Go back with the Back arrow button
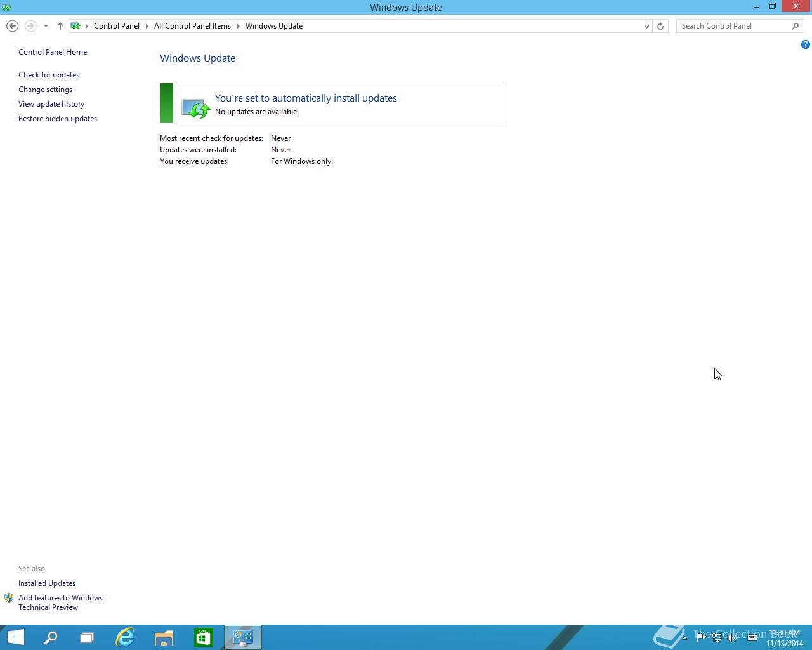 point(12,26)
